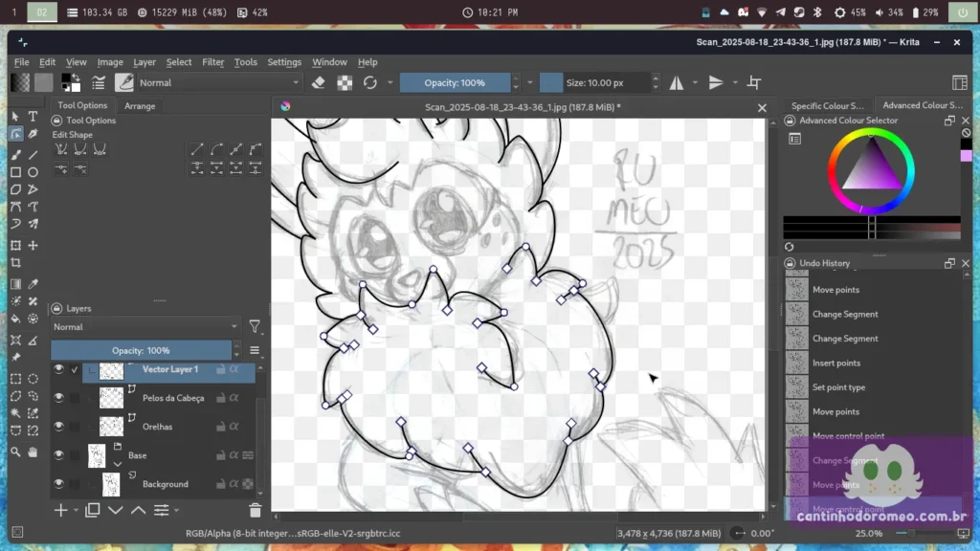Convert segment to line in Edit Shape
This screenshot has width=980, height=551.
pyautogui.click(x=197, y=149)
